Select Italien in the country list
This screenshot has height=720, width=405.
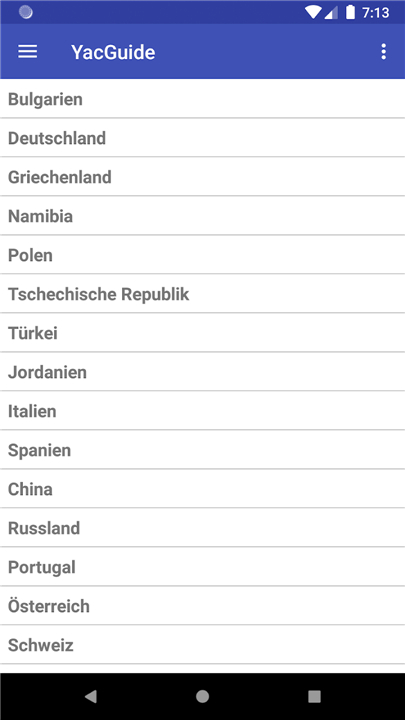tap(202, 411)
